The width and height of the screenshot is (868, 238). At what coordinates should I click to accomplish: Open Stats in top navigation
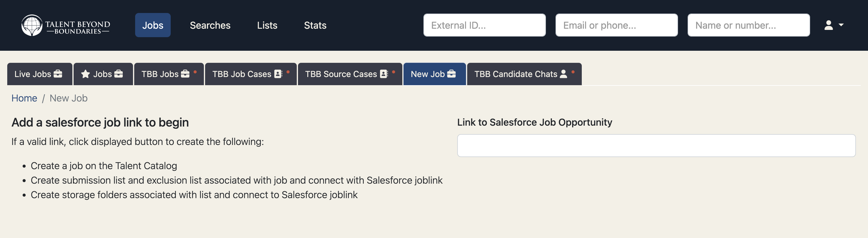315,25
